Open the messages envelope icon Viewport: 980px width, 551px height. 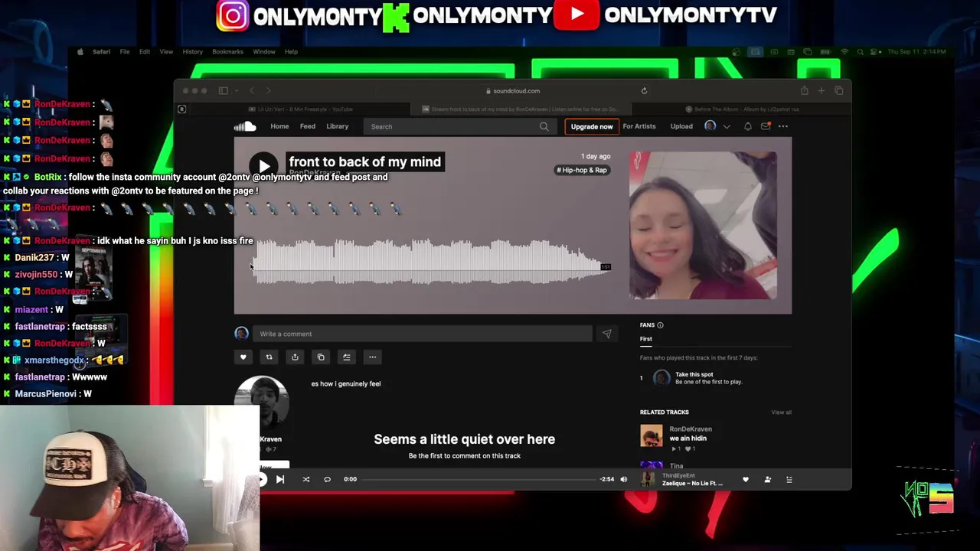coord(766,126)
